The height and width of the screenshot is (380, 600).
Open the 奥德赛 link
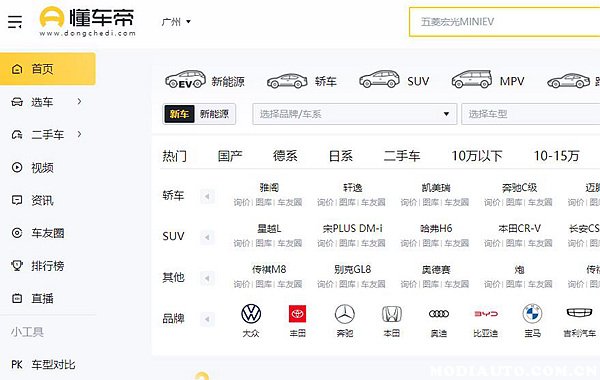coord(436,269)
